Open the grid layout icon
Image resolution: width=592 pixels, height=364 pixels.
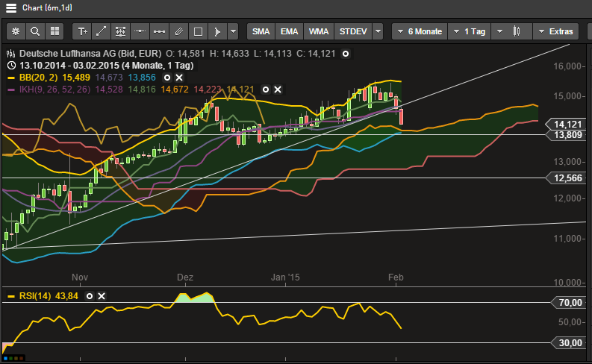[x=54, y=31]
